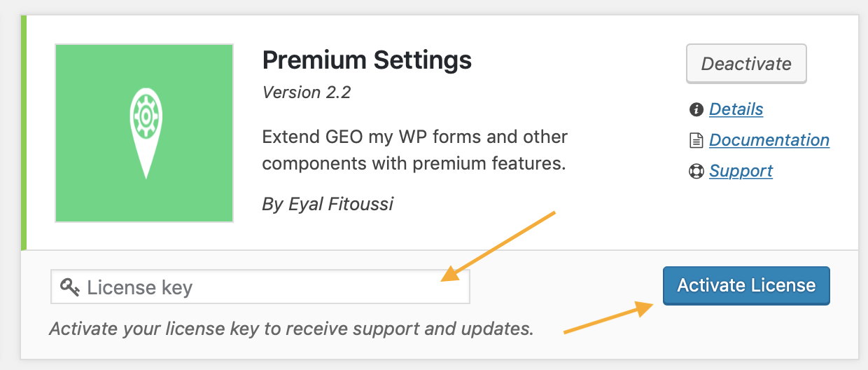Click the key icon in license field

pyautogui.click(x=70, y=287)
